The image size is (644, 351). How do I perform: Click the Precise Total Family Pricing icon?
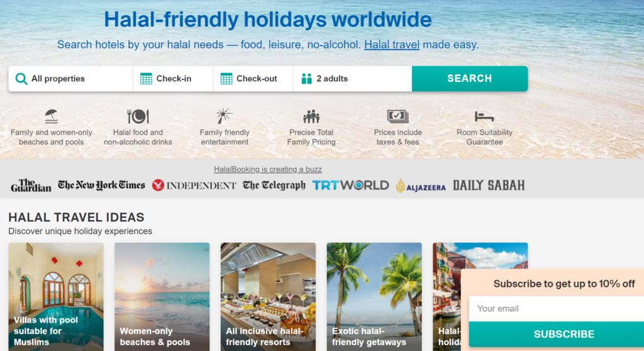(x=311, y=117)
